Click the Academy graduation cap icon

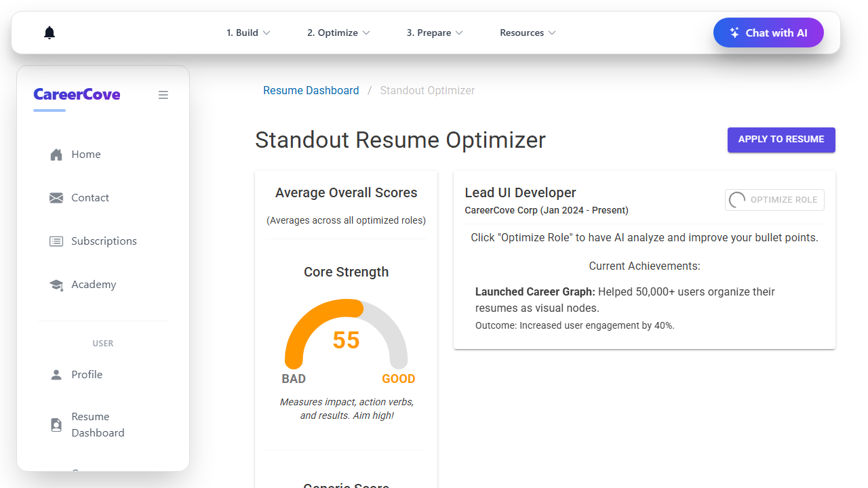point(56,285)
